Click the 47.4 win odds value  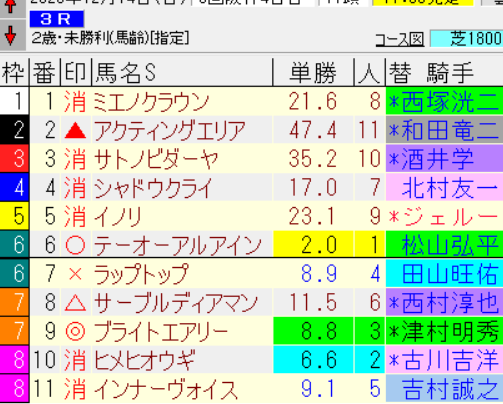pos(313,130)
